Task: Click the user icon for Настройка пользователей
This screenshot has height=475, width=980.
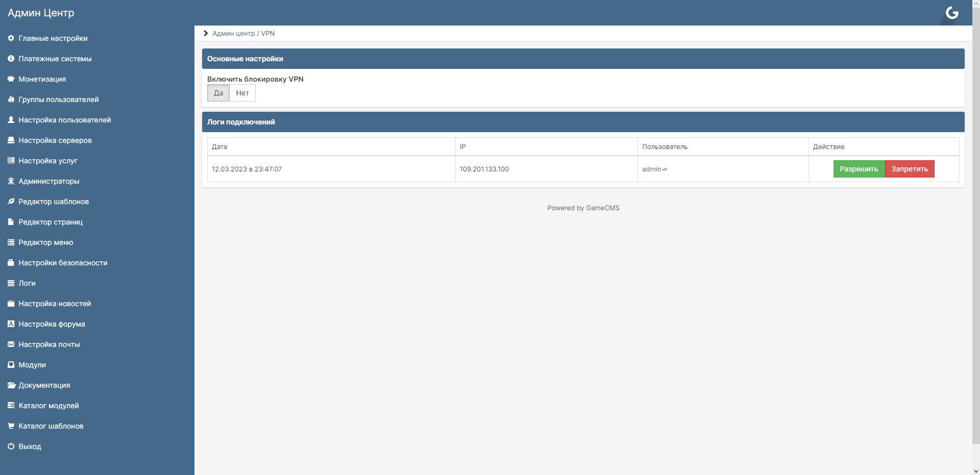Action: pyautogui.click(x=11, y=120)
